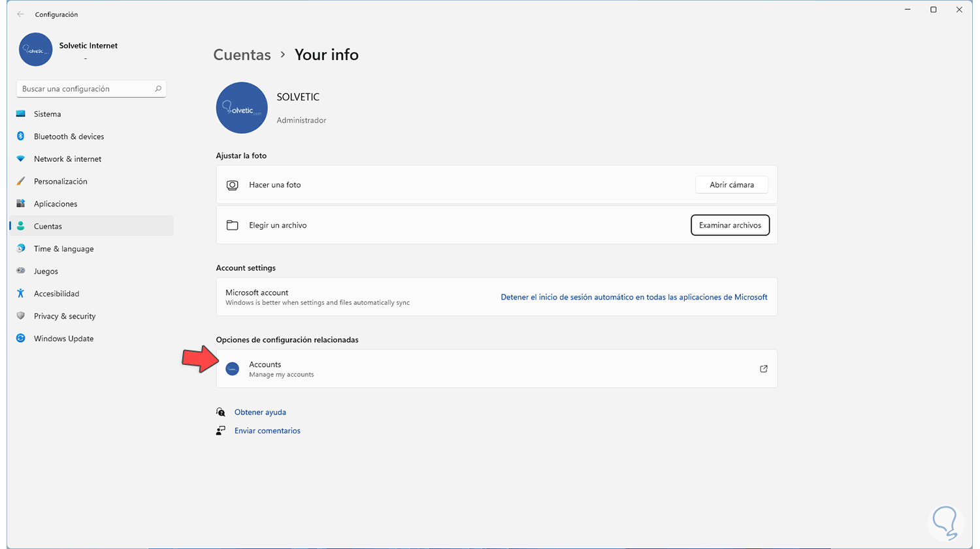980x549 pixels.
Task: Select Sistema in the sidebar
Action: pos(47,114)
